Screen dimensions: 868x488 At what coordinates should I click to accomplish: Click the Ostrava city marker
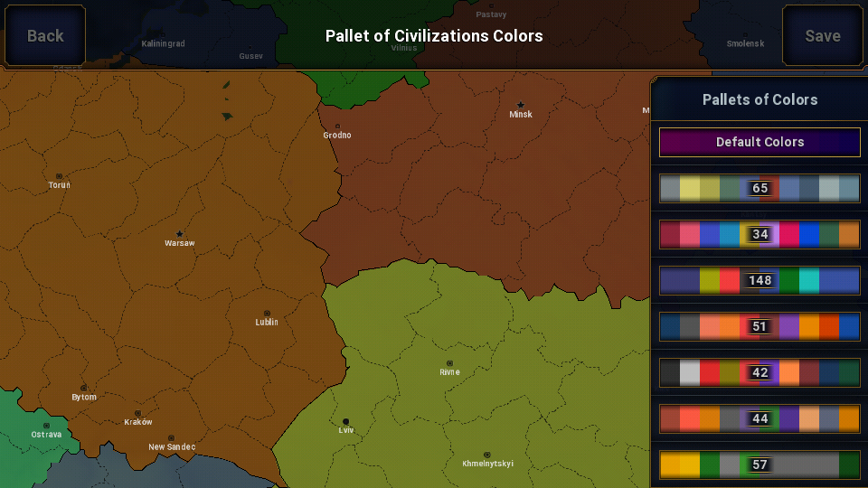click(x=46, y=426)
